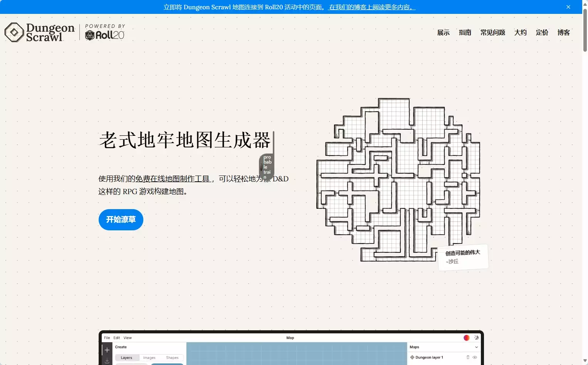The height and width of the screenshot is (365, 588).
Task: Collapse the Maps panel chevron
Action: tap(477, 347)
